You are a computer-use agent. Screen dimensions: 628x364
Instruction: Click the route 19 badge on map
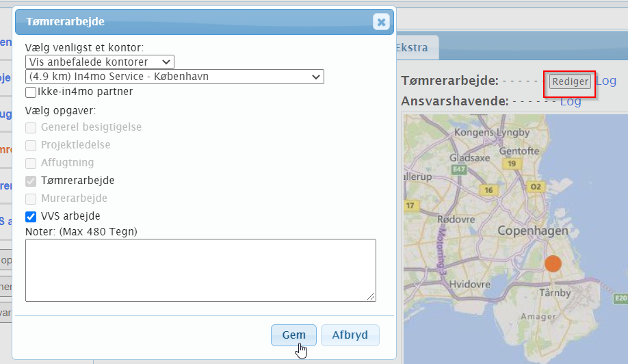[510, 164]
